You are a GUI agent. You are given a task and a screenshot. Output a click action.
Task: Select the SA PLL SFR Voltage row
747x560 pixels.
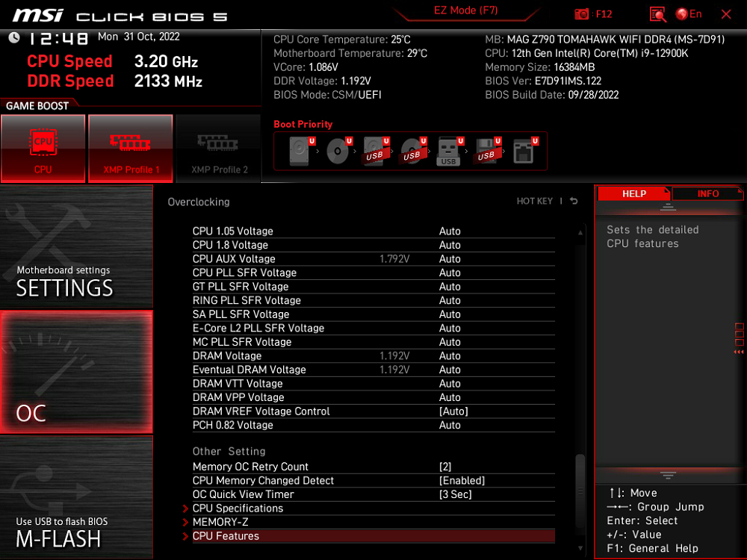click(373, 314)
